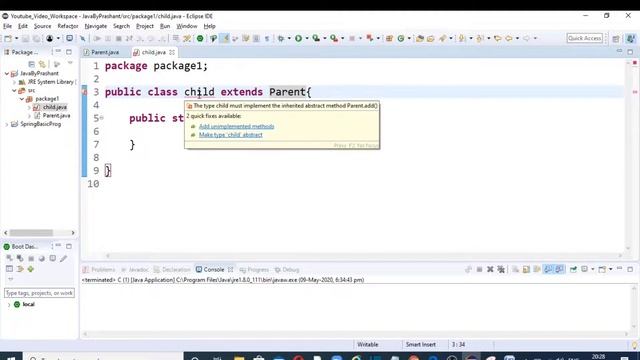The image size is (640, 360).
Task: Click the Boot Dashboard tags filter field
Action: click(x=39, y=293)
